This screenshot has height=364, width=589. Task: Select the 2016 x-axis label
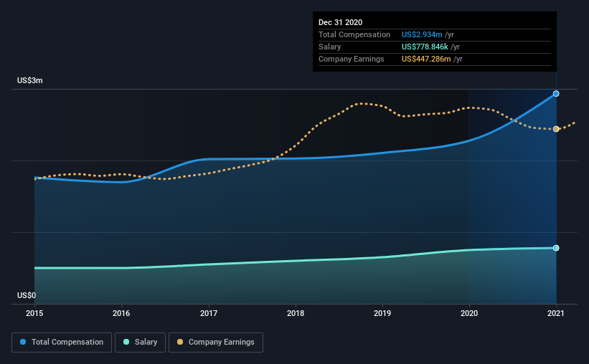coord(121,313)
